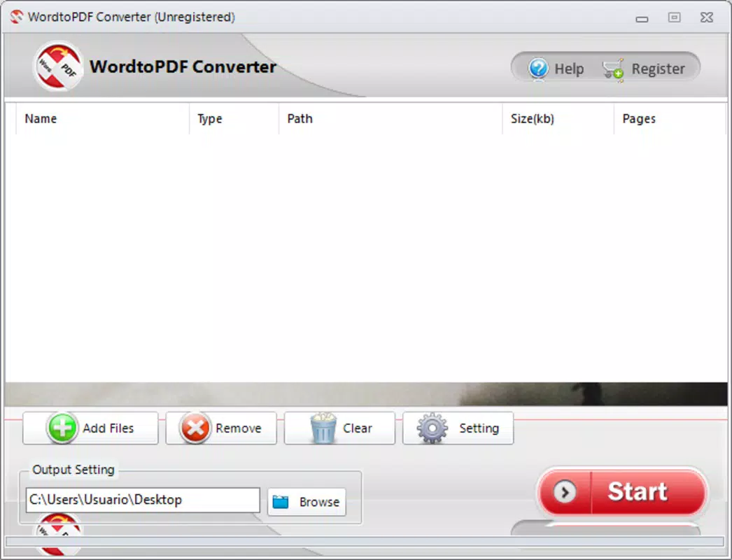Sort by the Path column header
This screenshot has height=560, width=732.
390,118
